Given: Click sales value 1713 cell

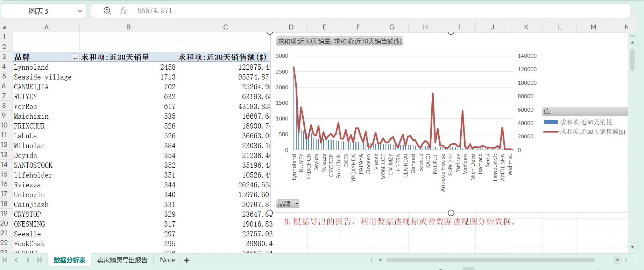Looking at the screenshot, I should coord(128,77).
